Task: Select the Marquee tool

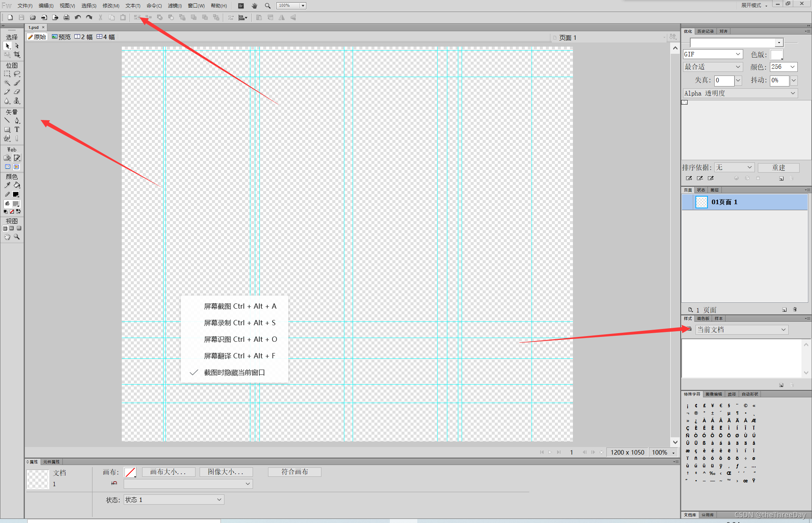Action: (7, 74)
